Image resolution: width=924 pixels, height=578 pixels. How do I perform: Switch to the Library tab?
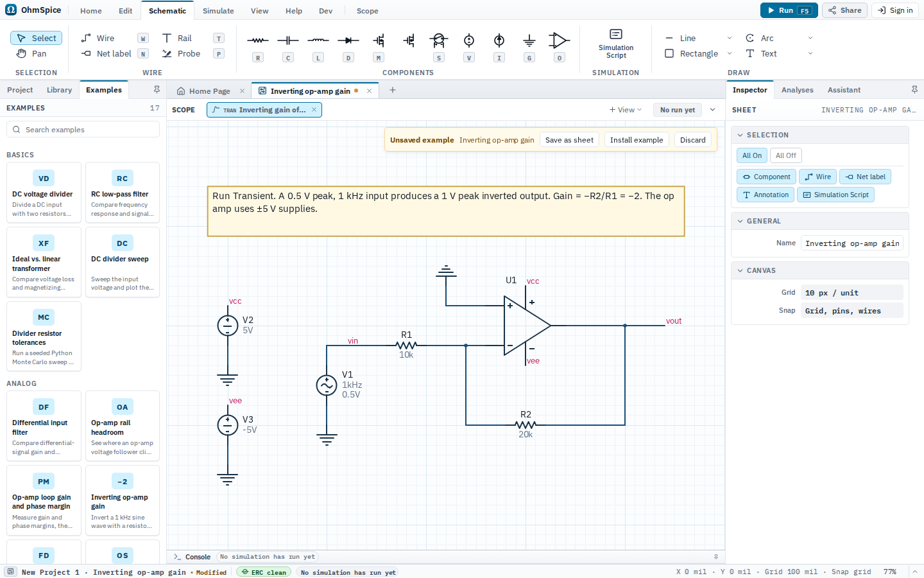coord(59,90)
